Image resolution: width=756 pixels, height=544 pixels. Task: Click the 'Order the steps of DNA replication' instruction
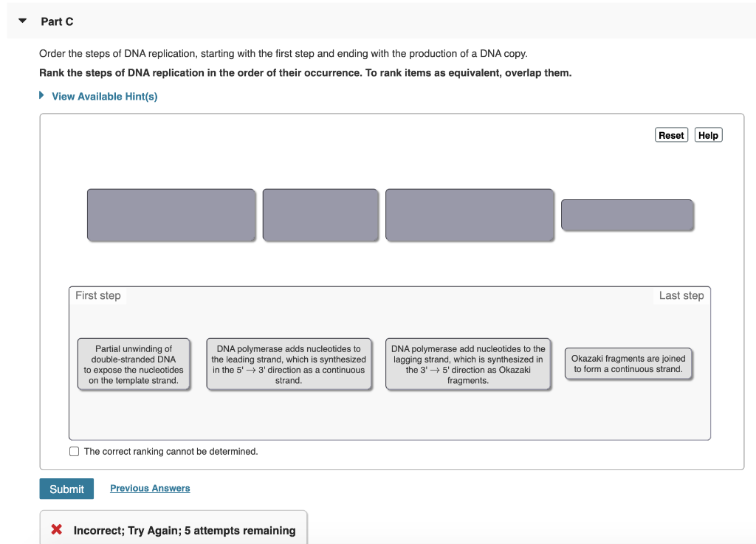(x=283, y=53)
